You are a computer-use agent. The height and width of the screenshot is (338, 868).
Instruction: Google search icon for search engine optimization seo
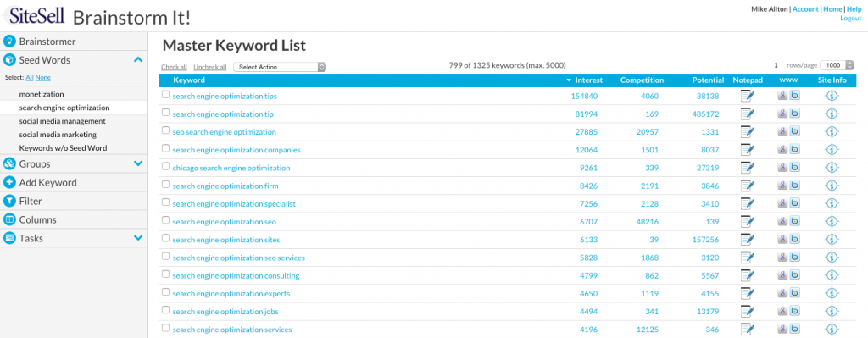782,222
